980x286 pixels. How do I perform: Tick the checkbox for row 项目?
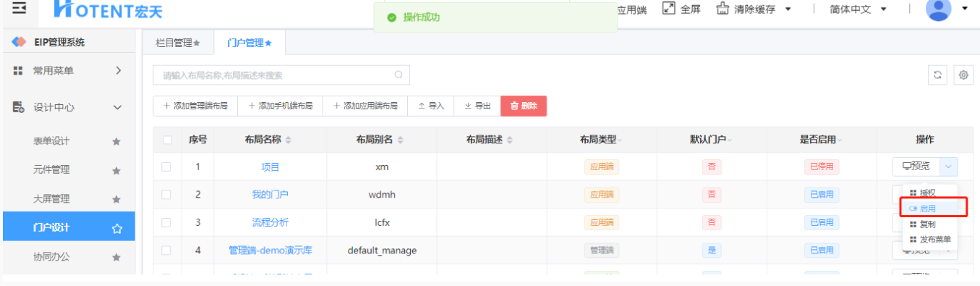(166, 167)
